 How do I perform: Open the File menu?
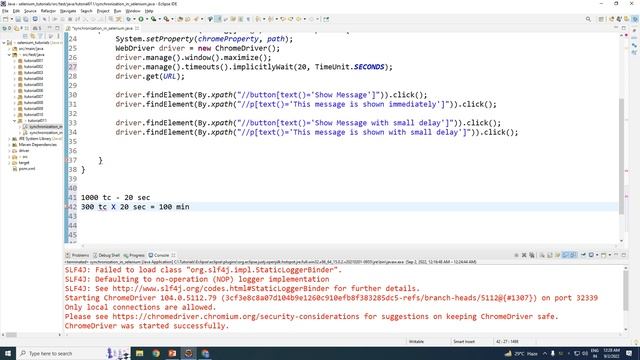tap(5, 11)
